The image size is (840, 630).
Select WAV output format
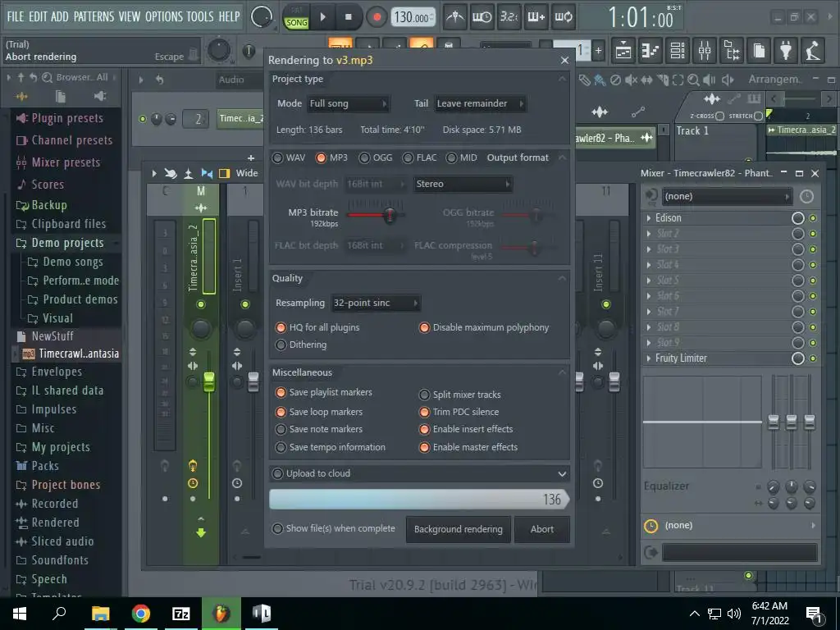pyautogui.click(x=289, y=157)
